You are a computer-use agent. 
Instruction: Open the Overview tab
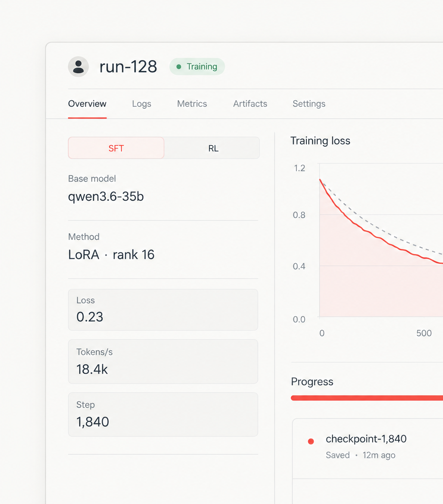(x=88, y=104)
